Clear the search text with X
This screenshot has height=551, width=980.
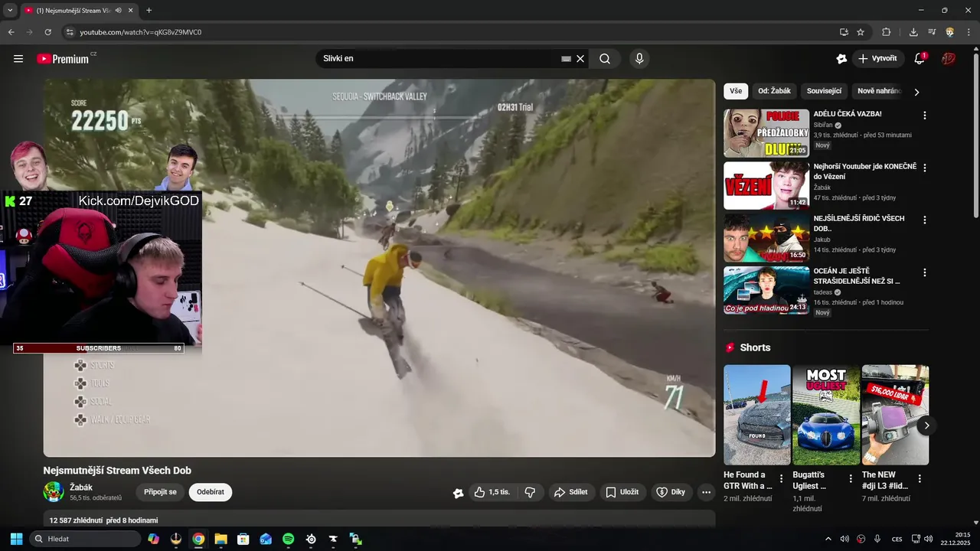(580, 59)
